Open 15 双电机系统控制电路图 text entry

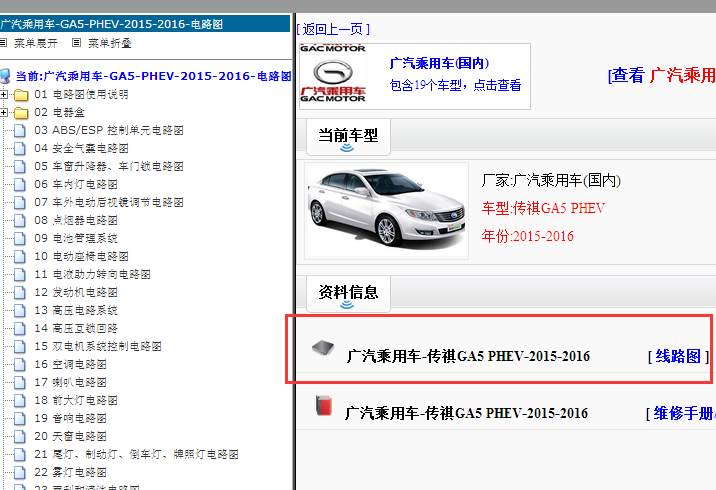coord(98,347)
